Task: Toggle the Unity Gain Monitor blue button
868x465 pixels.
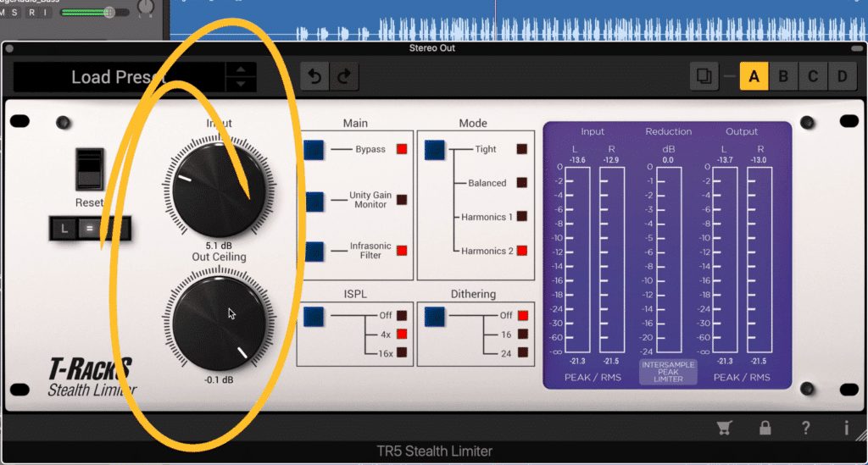Action: (x=314, y=202)
